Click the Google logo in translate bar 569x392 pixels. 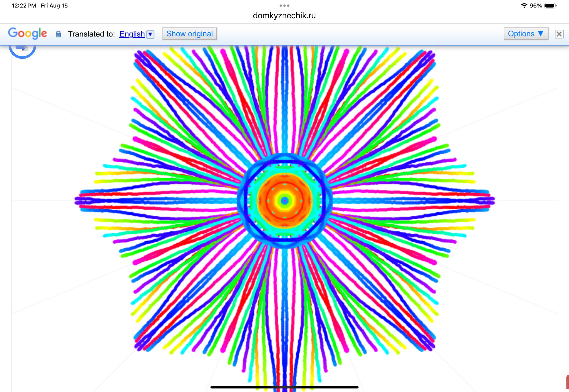[28, 33]
